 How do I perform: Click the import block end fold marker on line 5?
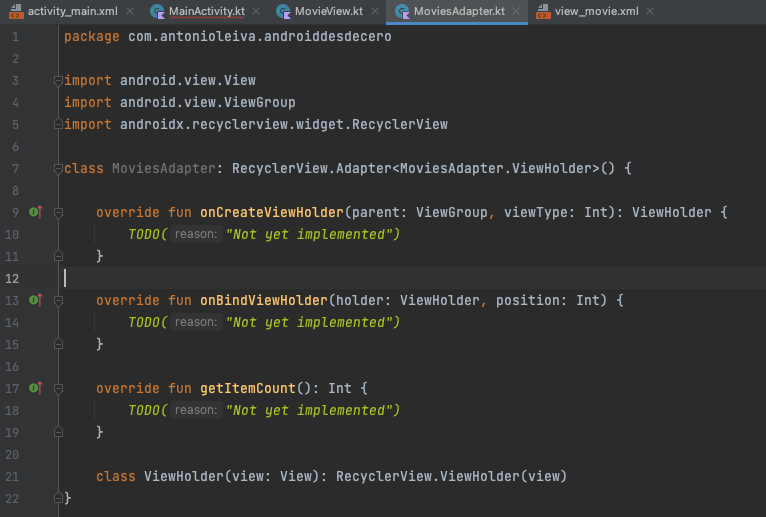tap(58, 124)
